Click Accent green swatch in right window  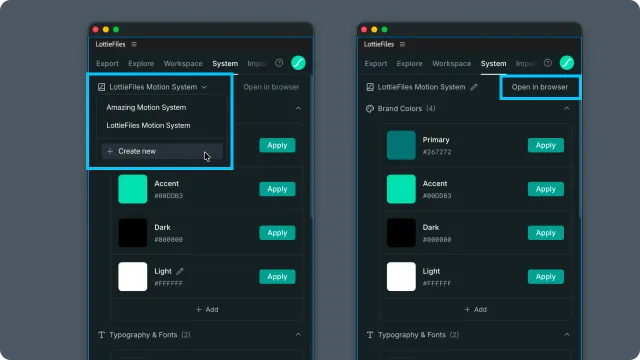401,189
